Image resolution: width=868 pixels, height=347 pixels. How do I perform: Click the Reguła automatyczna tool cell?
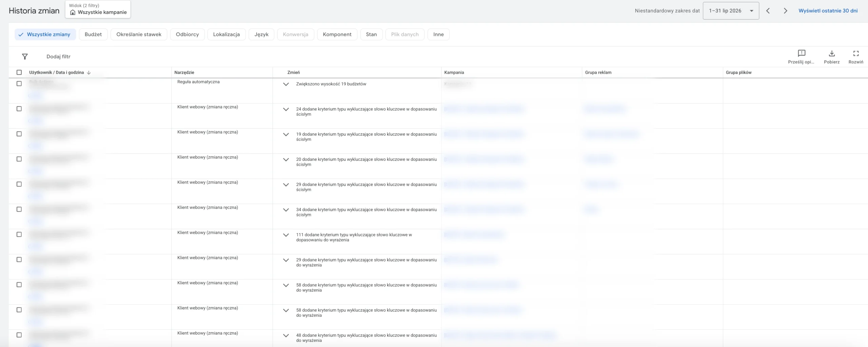tap(198, 82)
